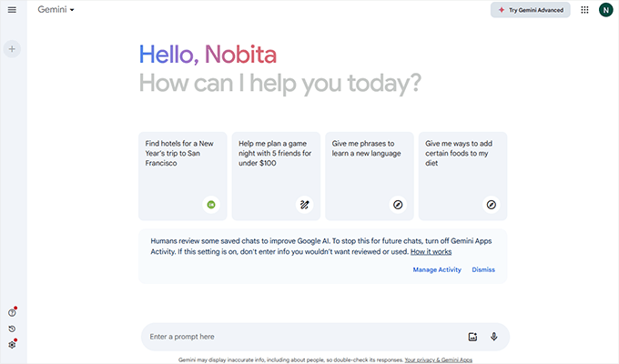Select the add foods to diet card
This screenshot has height=364, width=619.
click(462, 176)
